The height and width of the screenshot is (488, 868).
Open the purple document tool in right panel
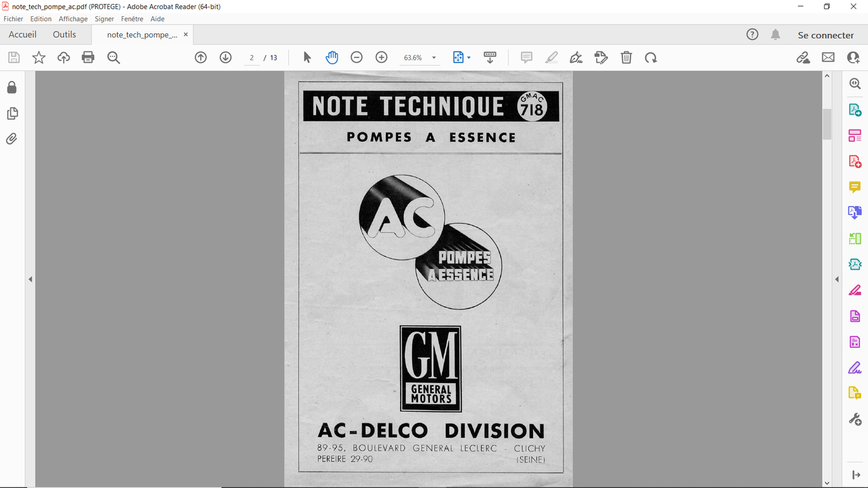854,342
